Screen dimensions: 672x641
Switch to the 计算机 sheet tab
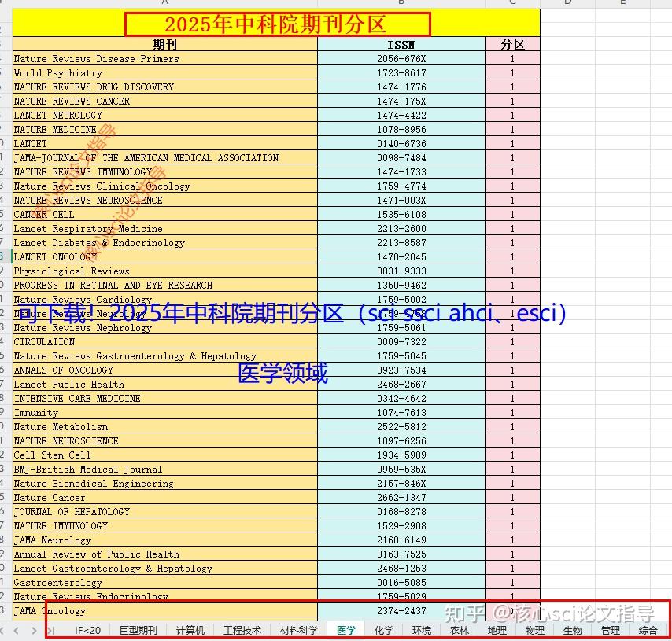click(189, 630)
